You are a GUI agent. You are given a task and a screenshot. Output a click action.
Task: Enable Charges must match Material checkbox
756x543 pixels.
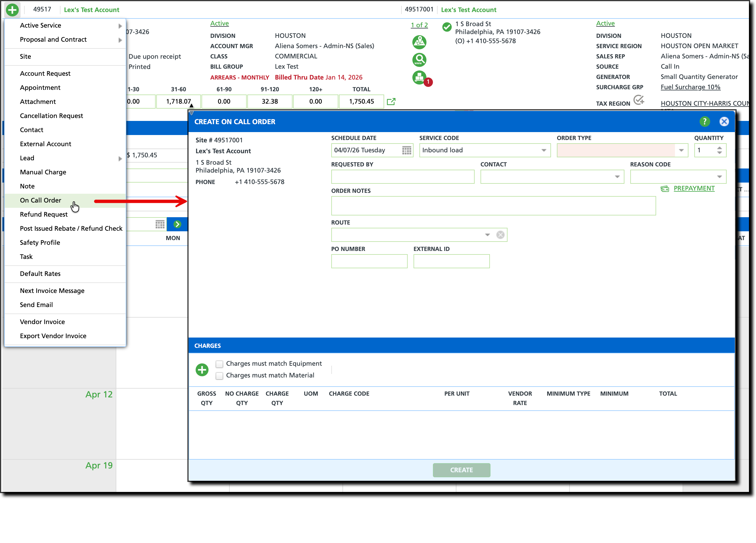coord(219,376)
